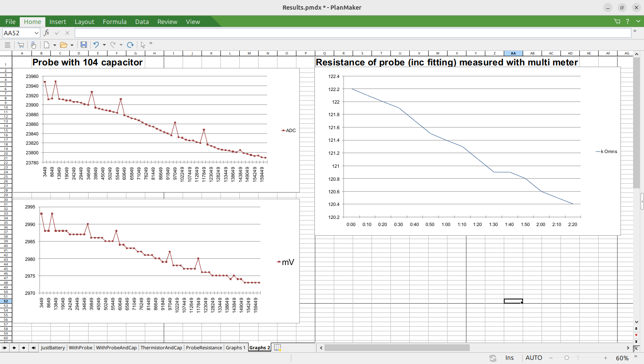Open the Formula ribbon tab
Viewport: 644px width, 364px height.
(x=115, y=22)
